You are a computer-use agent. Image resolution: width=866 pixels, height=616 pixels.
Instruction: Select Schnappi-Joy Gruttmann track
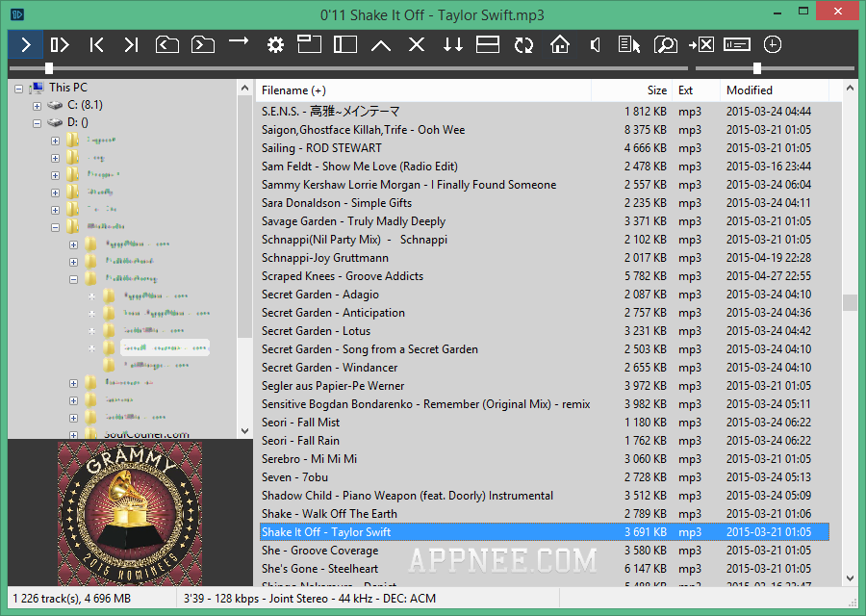click(544, 257)
